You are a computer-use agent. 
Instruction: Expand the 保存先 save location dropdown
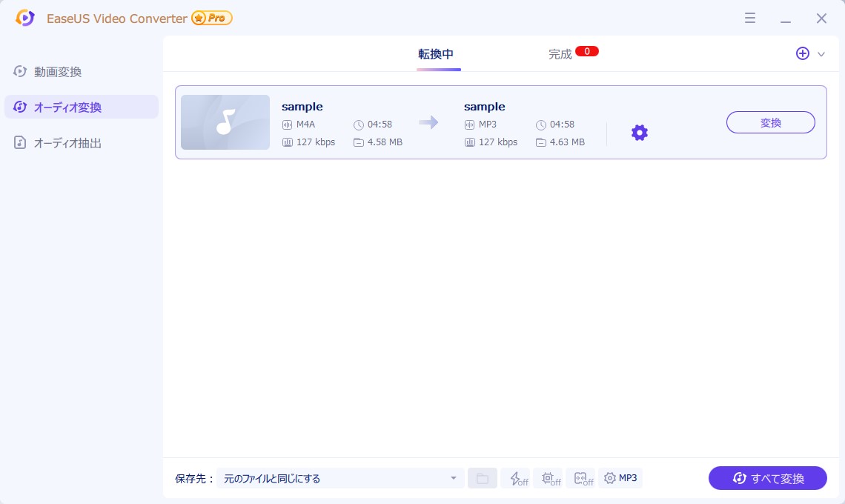(x=453, y=478)
